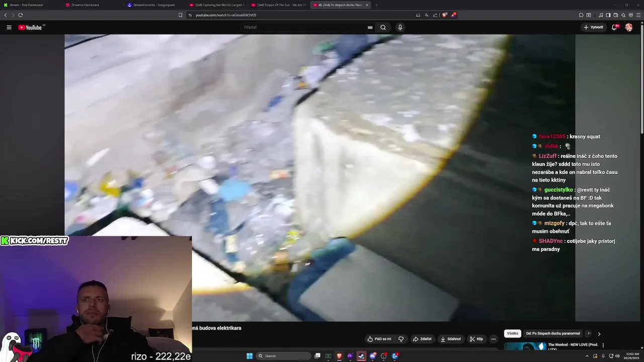Open the YouTube hamburger guide menu

pyautogui.click(x=9, y=27)
